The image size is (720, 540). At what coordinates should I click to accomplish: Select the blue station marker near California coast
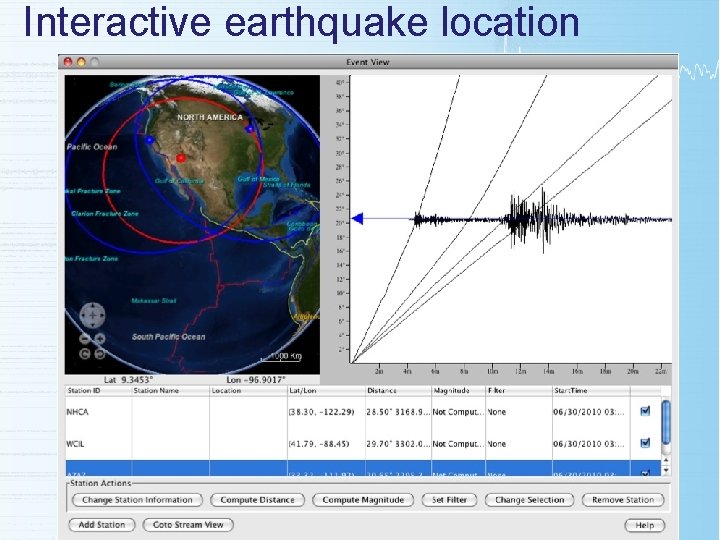tap(150, 140)
